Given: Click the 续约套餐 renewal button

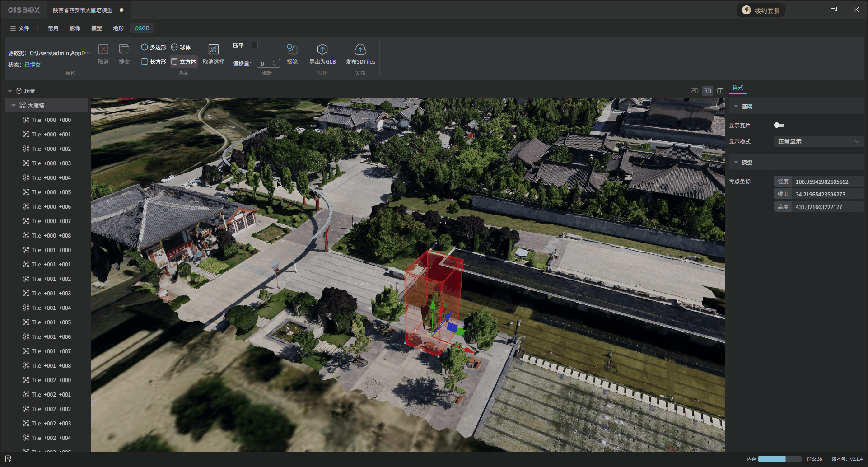Looking at the screenshot, I should point(761,10).
